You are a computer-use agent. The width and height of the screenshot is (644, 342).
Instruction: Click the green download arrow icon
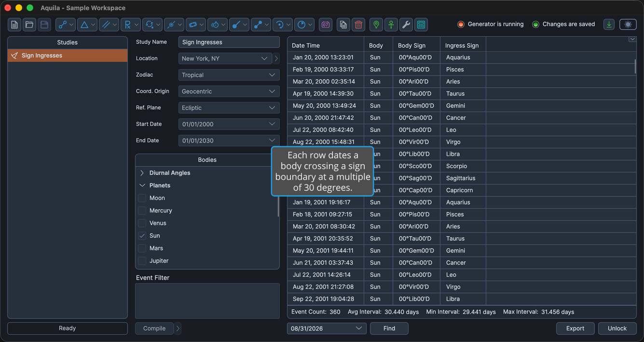click(x=609, y=25)
